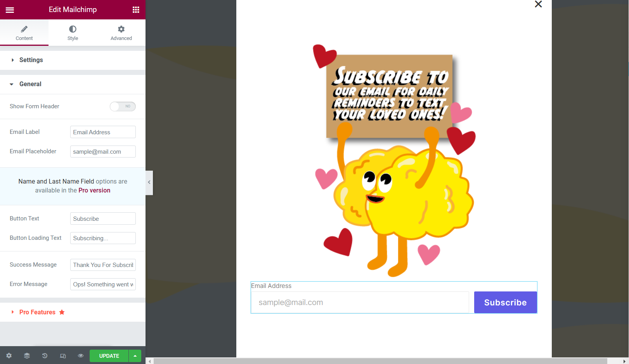
Task: Open save options arrow beside Update
Action: pyautogui.click(x=135, y=356)
